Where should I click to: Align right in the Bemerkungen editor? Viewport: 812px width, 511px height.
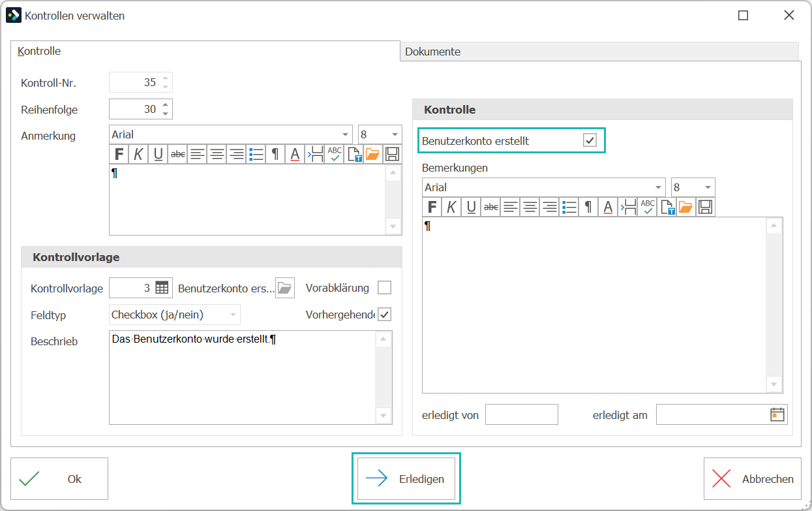(549, 207)
